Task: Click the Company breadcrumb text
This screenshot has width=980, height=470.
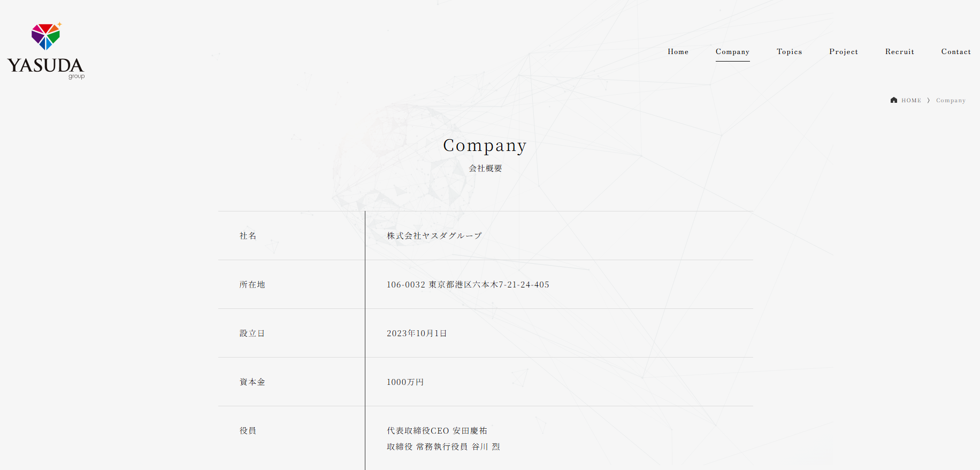Action: (951, 101)
